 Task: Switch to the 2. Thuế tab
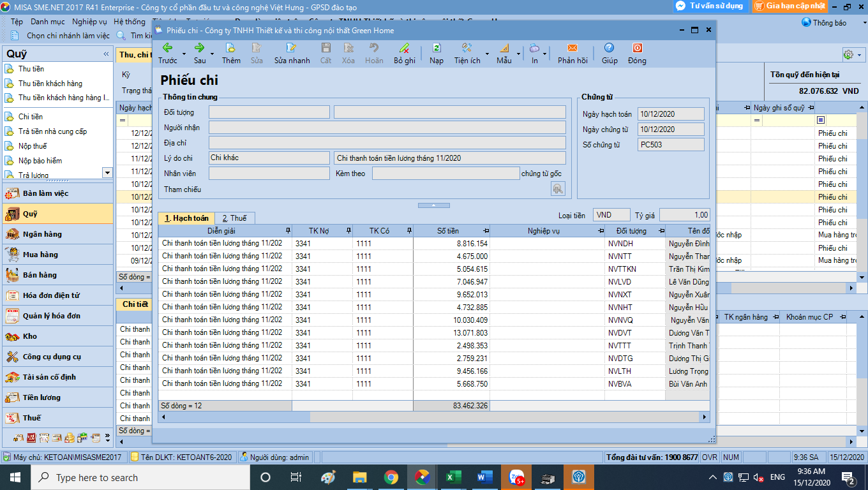pos(235,218)
